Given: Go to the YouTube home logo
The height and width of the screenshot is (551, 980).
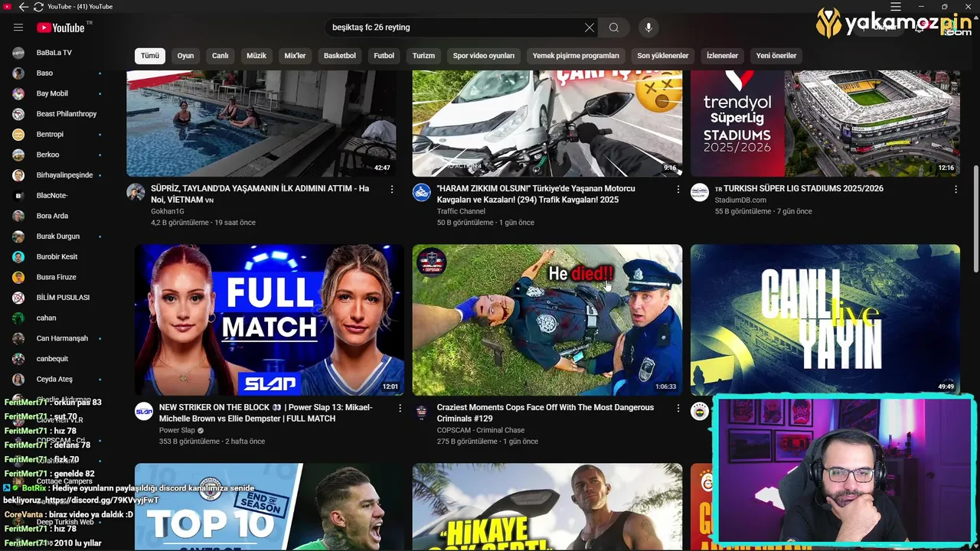Looking at the screenshot, I should 60,28.
